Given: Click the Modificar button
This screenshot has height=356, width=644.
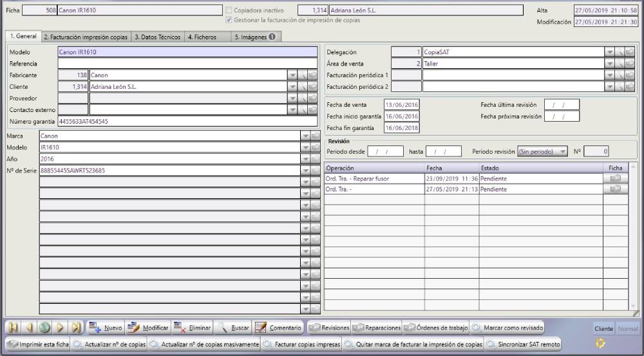Looking at the screenshot, I should point(148,328).
